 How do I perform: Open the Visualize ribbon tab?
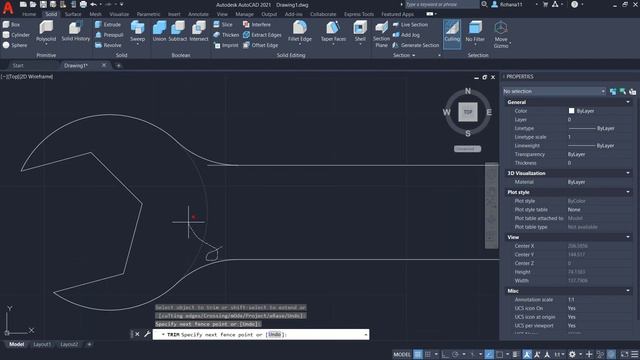pyautogui.click(x=119, y=14)
